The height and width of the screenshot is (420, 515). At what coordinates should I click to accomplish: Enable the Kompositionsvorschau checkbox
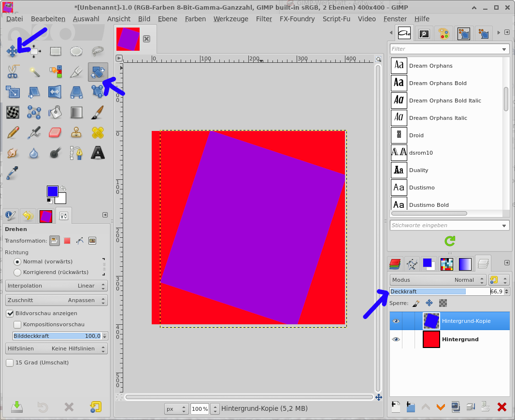click(17, 324)
